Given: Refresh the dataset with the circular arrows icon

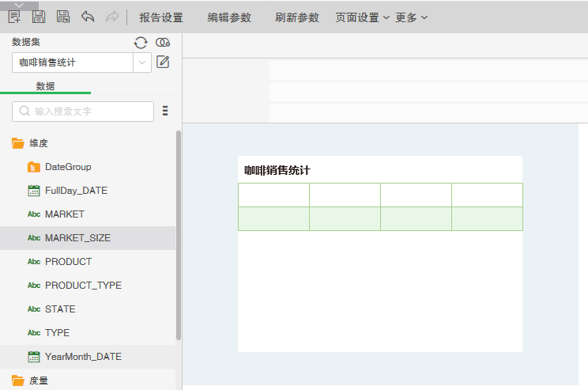Looking at the screenshot, I should (141, 43).
